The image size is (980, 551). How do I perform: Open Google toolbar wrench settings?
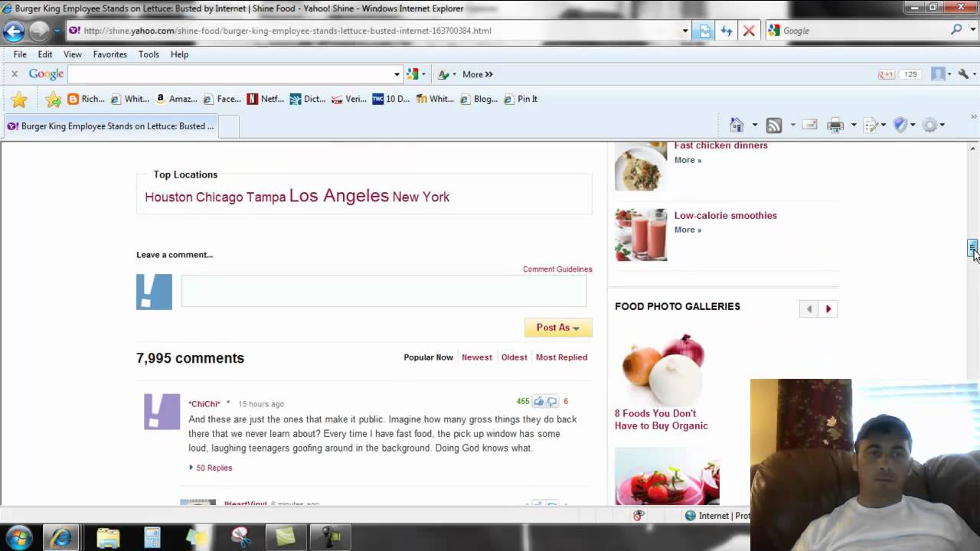coord(963,74)
